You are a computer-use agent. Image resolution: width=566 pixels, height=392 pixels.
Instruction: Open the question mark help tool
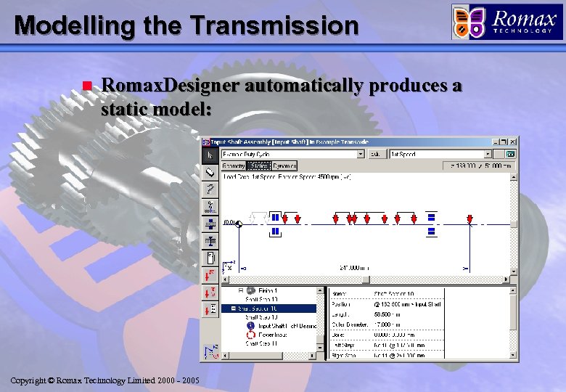(210, 189)
